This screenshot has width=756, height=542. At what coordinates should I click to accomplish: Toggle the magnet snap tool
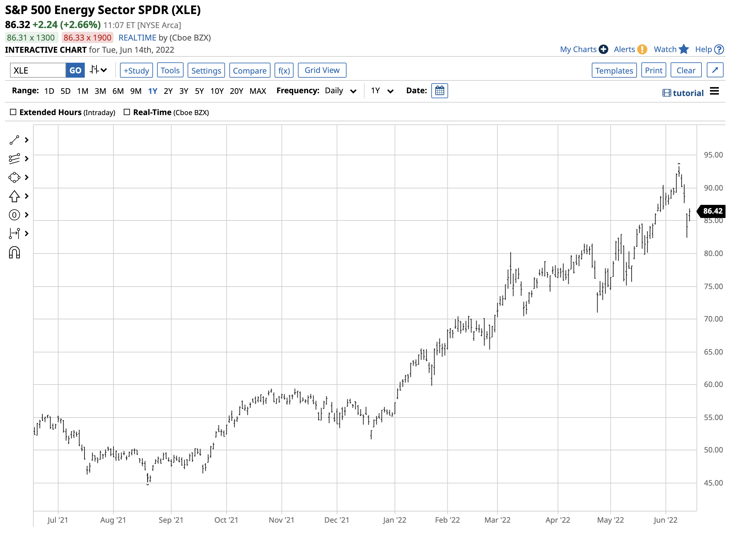[14, 253]
